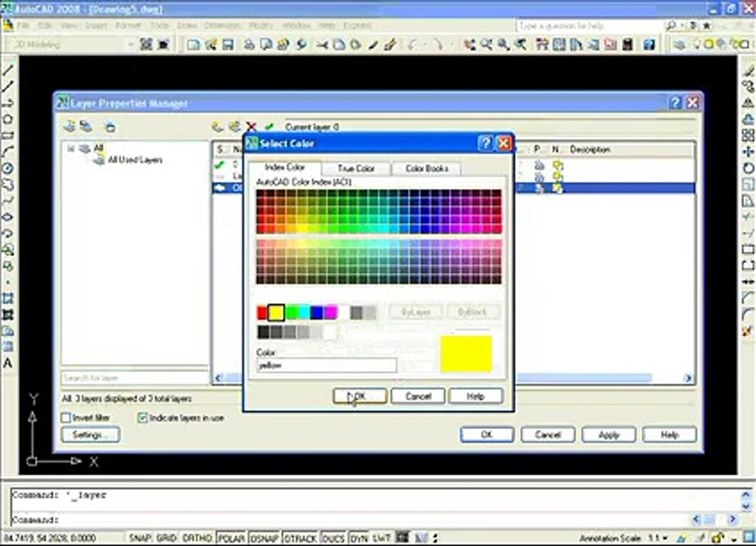The width and height of the screenshot is (756, 546).
Task: Click the Plot printer icon in the toolbar
Action: 249,45
